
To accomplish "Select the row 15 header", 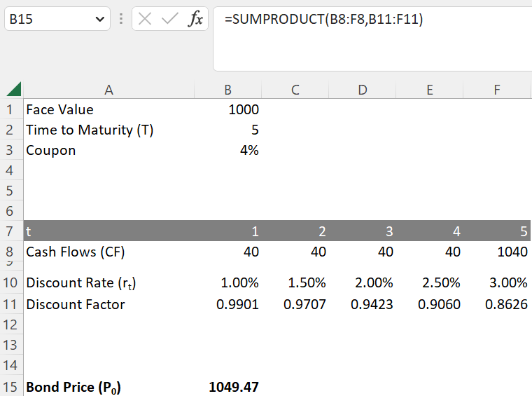I will point(10,387).
